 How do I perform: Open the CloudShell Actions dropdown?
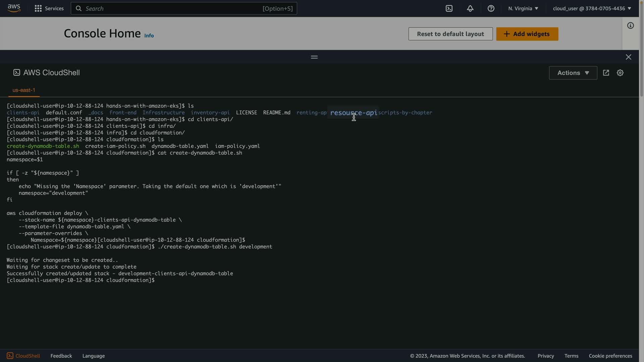pyautogui.click(x=573, y=73)
